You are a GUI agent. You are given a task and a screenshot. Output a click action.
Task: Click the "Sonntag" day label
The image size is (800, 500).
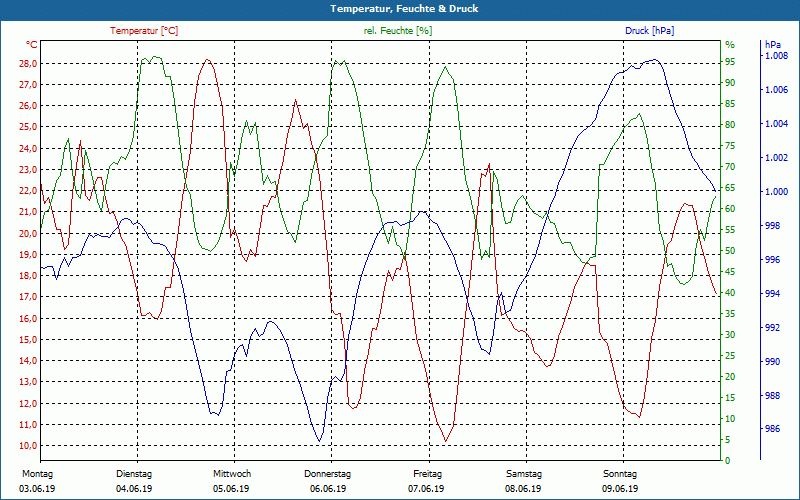[x=620, y=474]
